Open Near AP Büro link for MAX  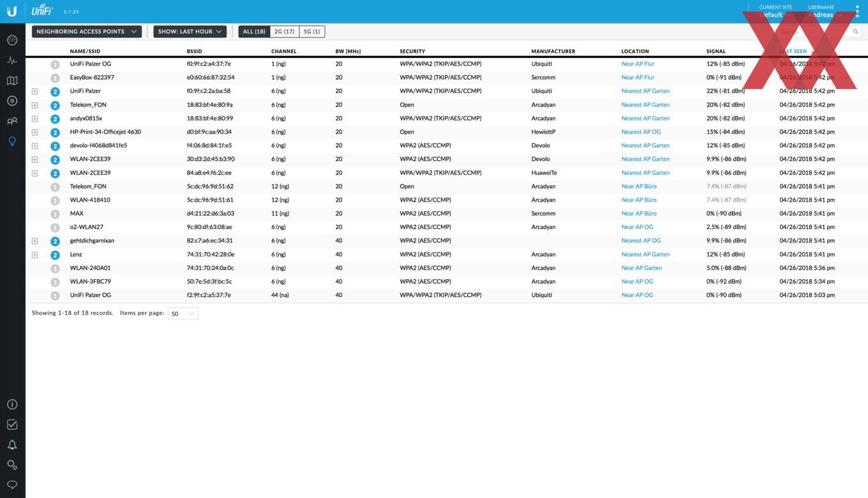pyautogui.click(x=639, y=214)
